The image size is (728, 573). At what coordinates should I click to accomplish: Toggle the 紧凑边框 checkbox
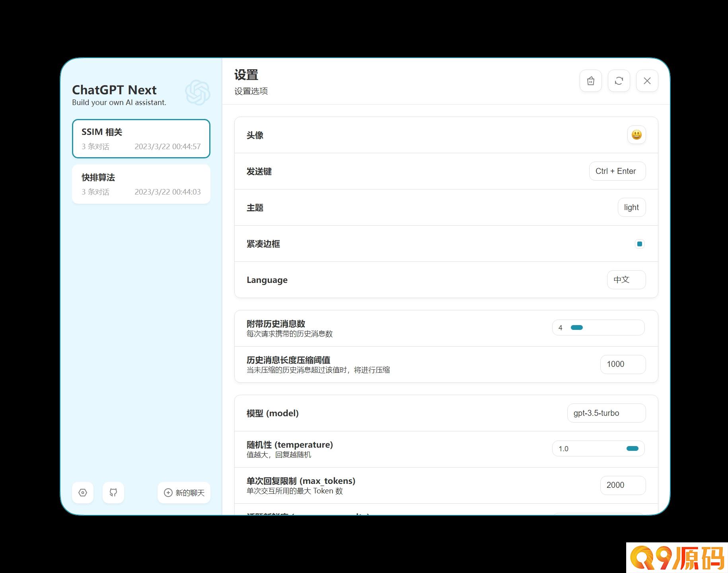640,244
